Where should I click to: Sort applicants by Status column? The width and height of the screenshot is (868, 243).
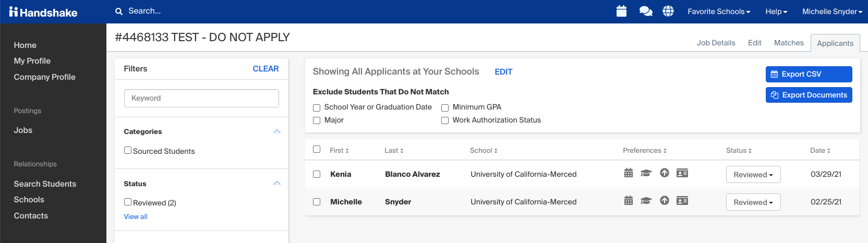pyautogui.click(x=739, y=150)
